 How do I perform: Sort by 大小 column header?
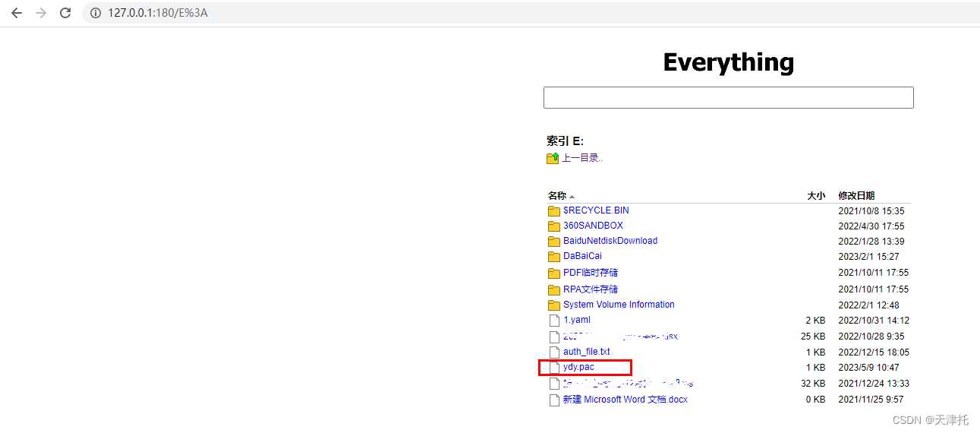tap(816, 196)
